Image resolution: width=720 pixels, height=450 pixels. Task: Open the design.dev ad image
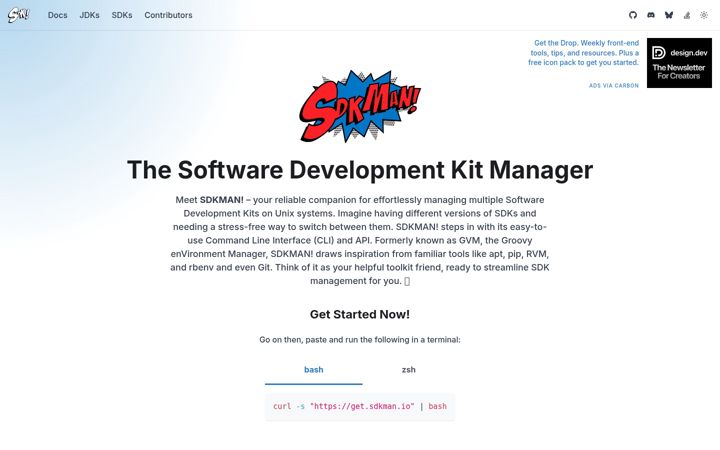[x=679, y=63]
